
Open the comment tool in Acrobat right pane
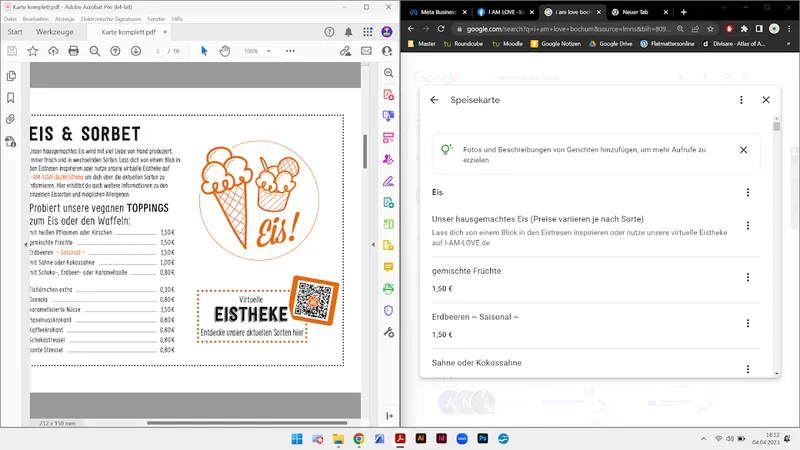point(388,267)
